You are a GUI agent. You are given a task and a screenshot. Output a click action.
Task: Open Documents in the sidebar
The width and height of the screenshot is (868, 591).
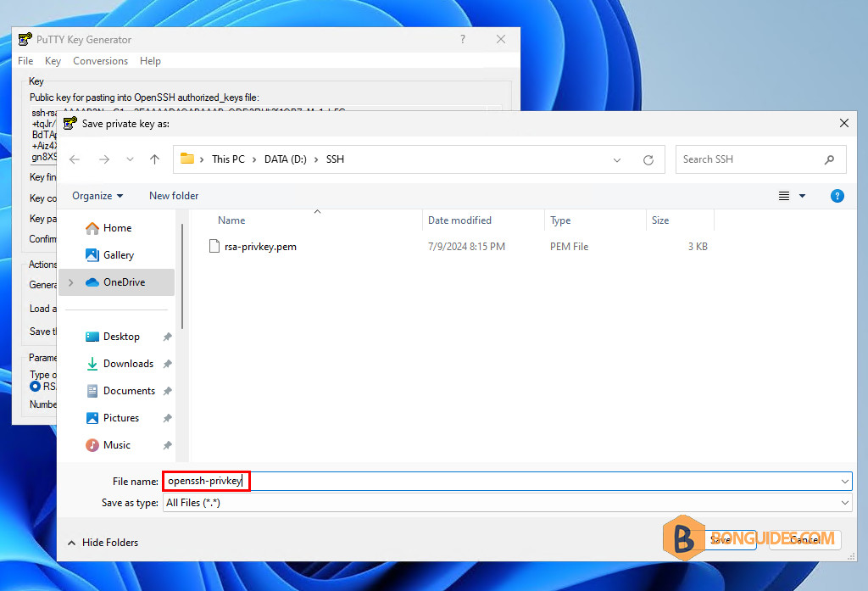tap(129, 391)
